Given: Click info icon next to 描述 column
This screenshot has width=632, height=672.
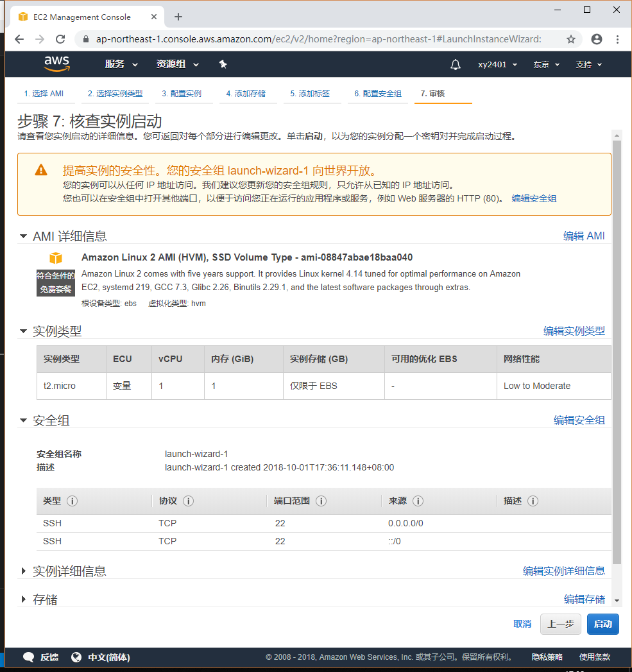Looking at the screenshot, I should click(533, 501).
